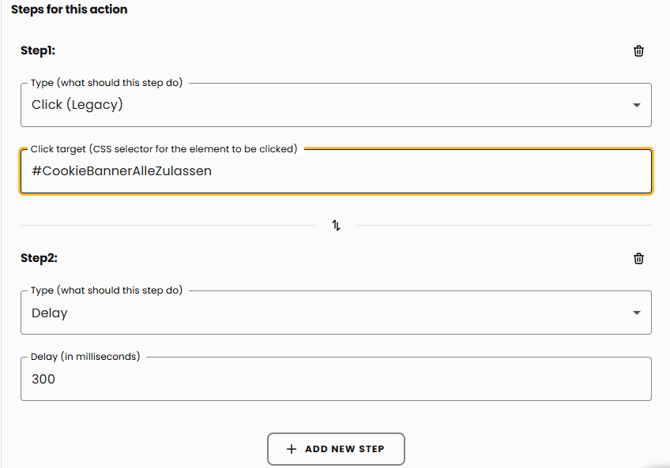The width and height of the screenshot is (670, 468).
Task: Swap Step1 and Step2 order arrows
Action: [x=336, y=225]
